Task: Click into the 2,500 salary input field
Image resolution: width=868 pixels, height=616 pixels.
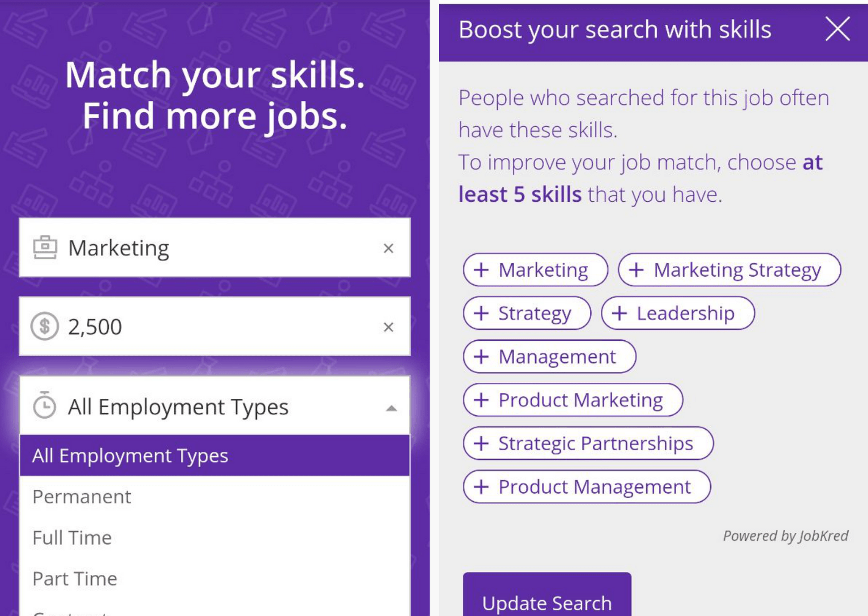Action: [x=219, y=327]
